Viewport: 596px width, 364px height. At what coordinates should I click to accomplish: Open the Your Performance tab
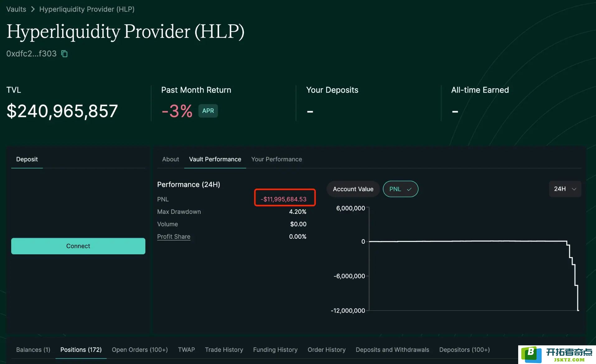276,159
